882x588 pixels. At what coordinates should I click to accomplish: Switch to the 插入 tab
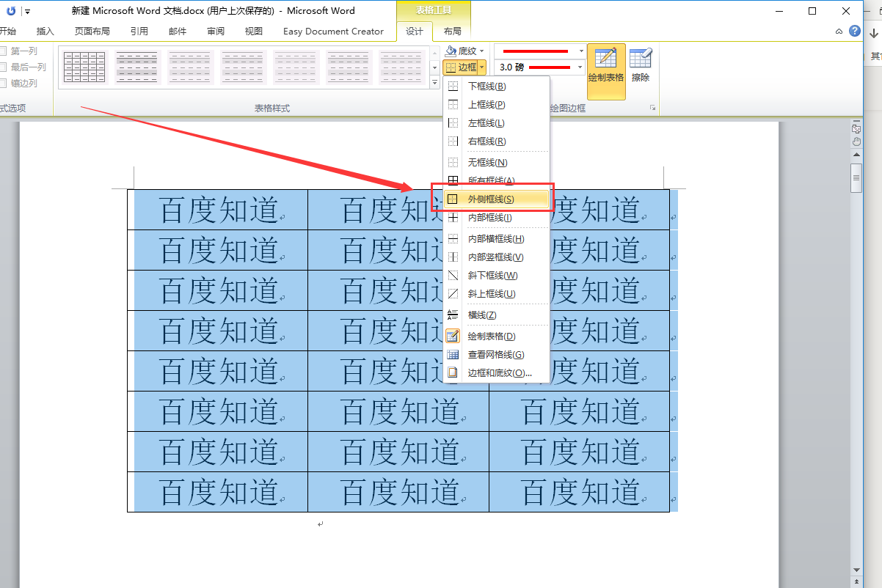coord(45,32)
